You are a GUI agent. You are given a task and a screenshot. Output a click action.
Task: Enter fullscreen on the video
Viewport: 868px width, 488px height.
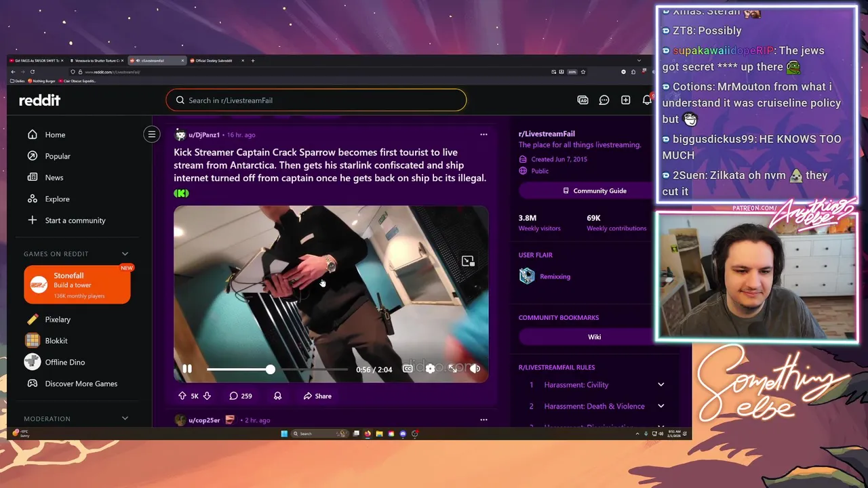[452, 369]
